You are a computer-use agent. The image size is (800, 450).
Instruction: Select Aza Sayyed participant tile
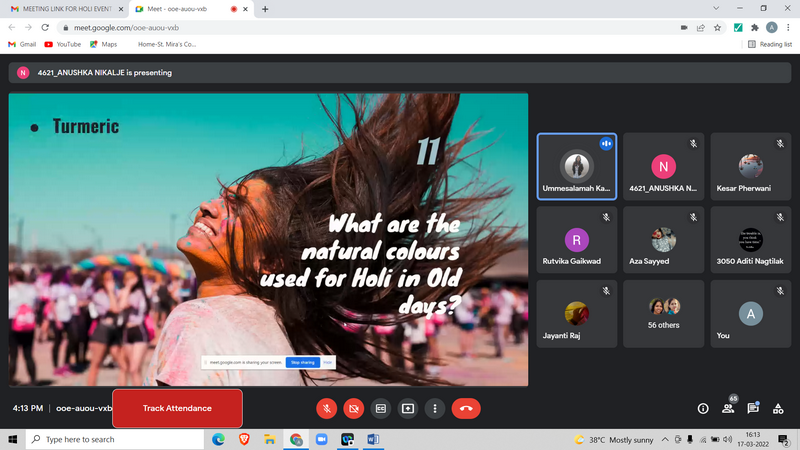pyautogui.click(x=663, y=240)
